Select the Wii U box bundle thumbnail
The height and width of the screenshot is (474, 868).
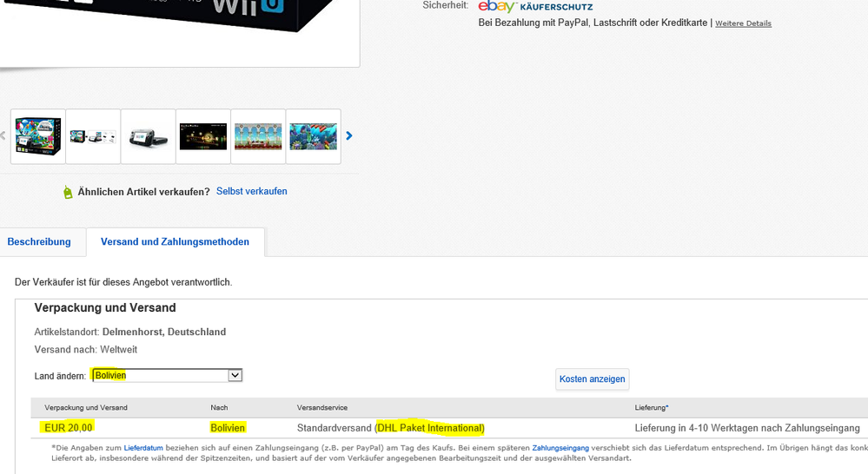click(37, 136)
